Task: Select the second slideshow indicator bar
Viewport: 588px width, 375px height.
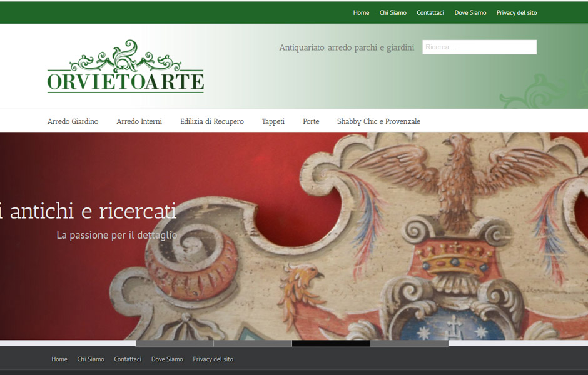Action: (253, 344)
